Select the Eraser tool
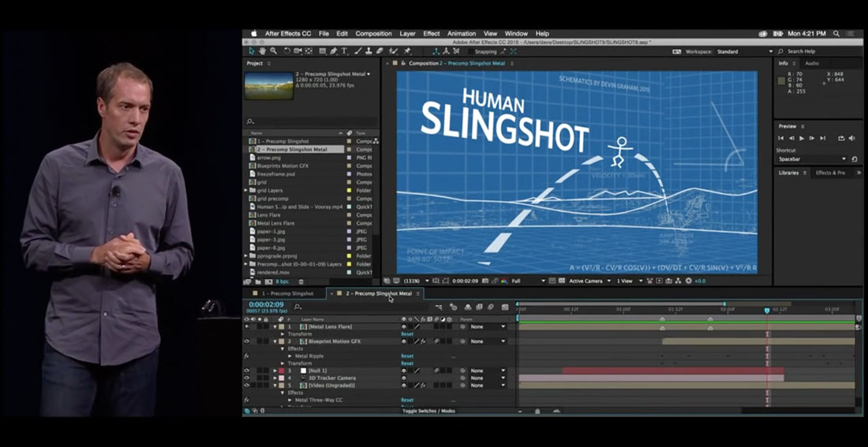 380,51
